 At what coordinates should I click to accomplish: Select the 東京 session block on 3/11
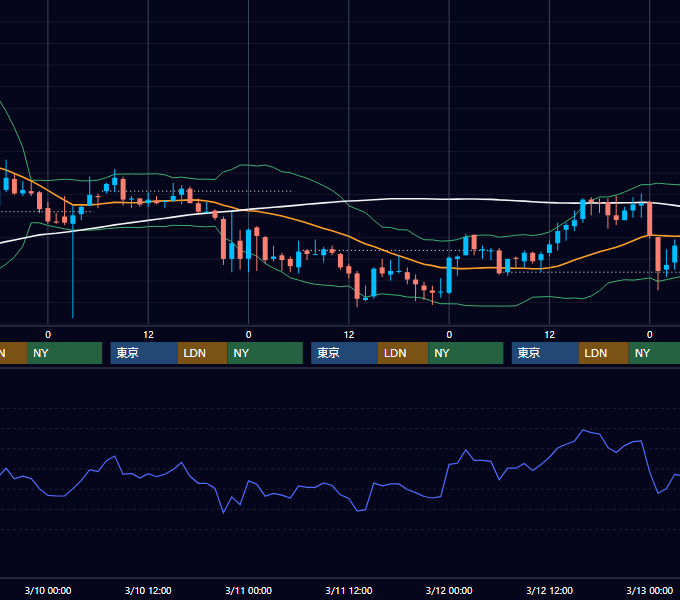pyautogui.click(x=344, y=353)
